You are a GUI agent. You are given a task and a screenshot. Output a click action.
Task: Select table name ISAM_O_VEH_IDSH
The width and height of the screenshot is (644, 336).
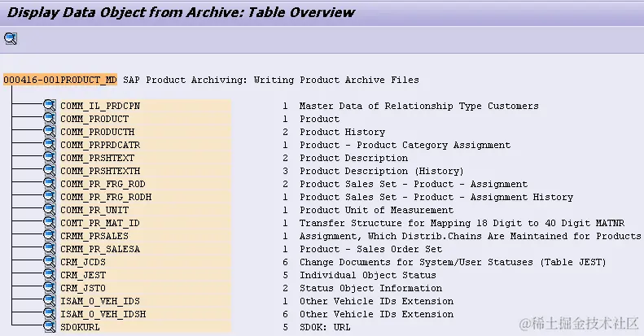pos(103,314)
